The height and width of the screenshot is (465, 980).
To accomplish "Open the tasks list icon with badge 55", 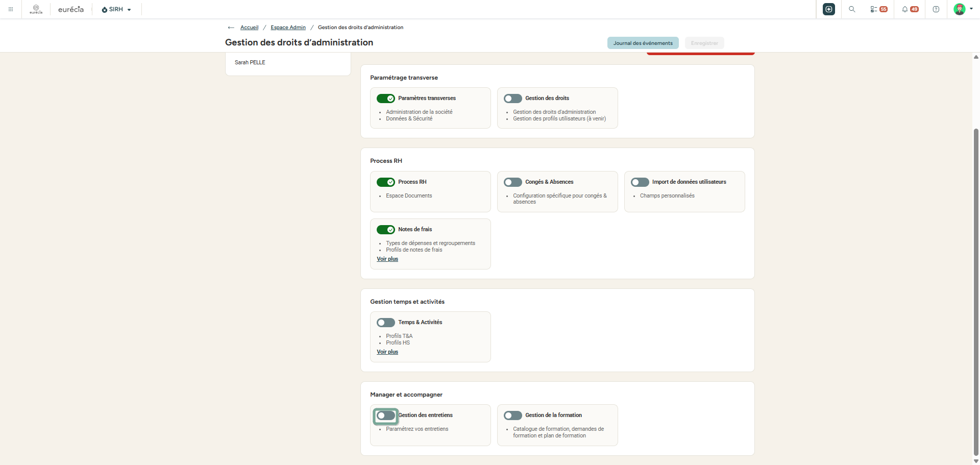I will click(x=879, y=9).
